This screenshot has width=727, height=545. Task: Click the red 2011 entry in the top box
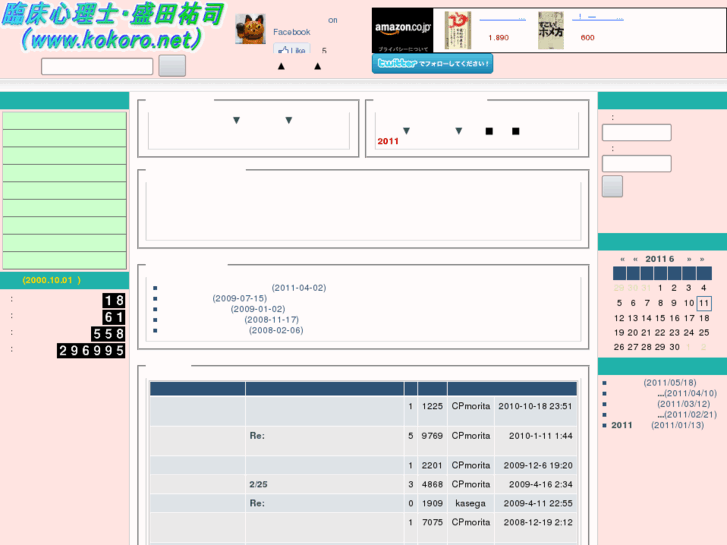pos(388,141)
